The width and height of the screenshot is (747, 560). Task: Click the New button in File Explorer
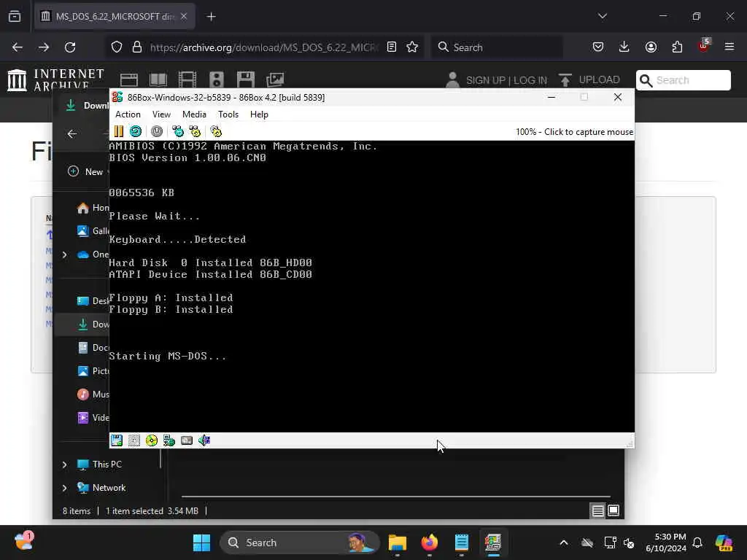[x=88, y=171]
